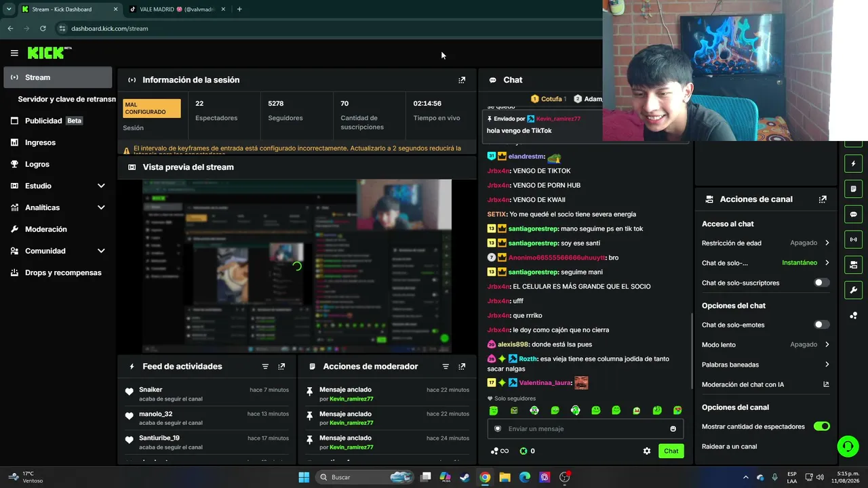Click Raidear a un canal
The width and height of the screenshot is (868, 488).
click(729, 447)
